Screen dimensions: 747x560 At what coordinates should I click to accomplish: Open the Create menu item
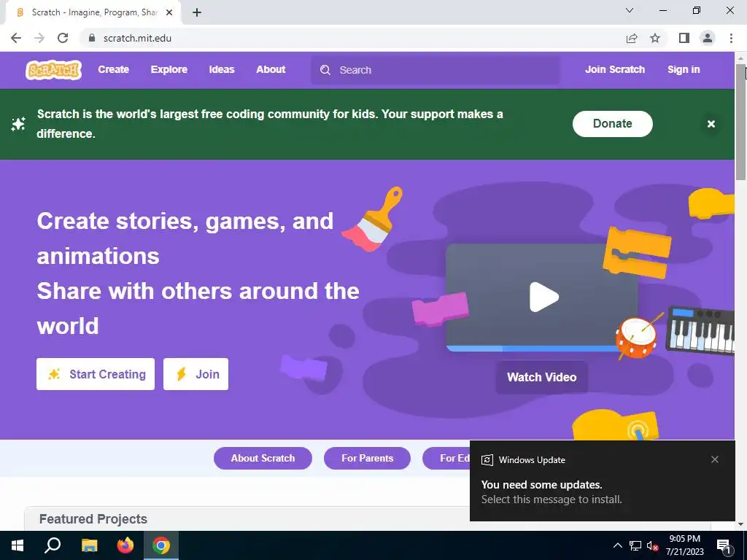(x=113, y=69)
